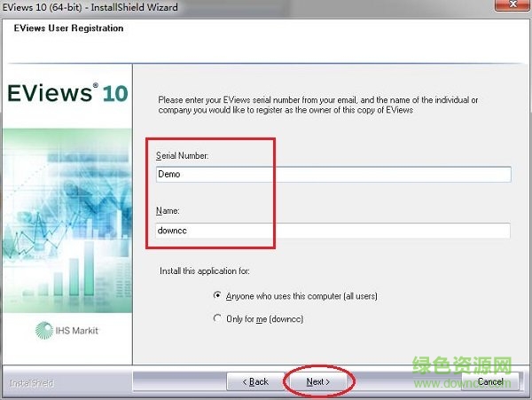Click the Next button

tap(318, 381)
